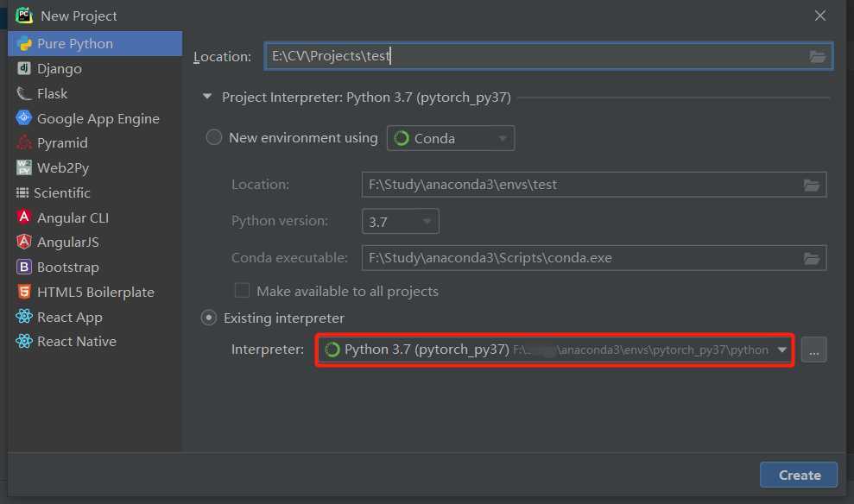The image size is (854, 504).
Task: Click Web2Py label in project list
Action: click(x=63, y=167)
